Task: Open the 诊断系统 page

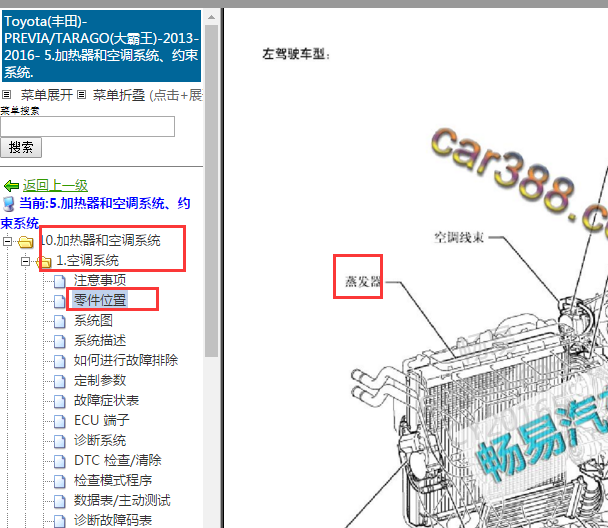Action: pos(100,441)
